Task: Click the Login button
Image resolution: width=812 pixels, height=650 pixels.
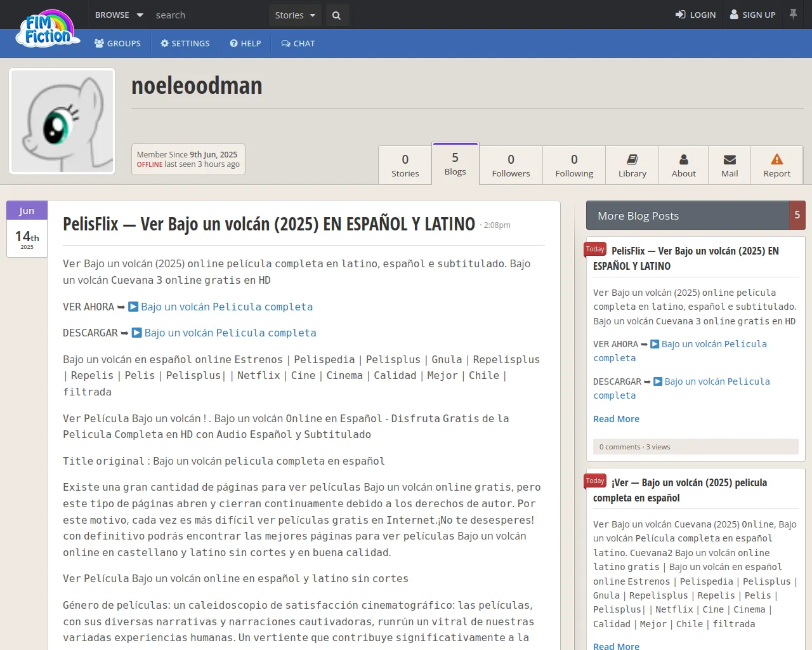Action: (695, 15)
